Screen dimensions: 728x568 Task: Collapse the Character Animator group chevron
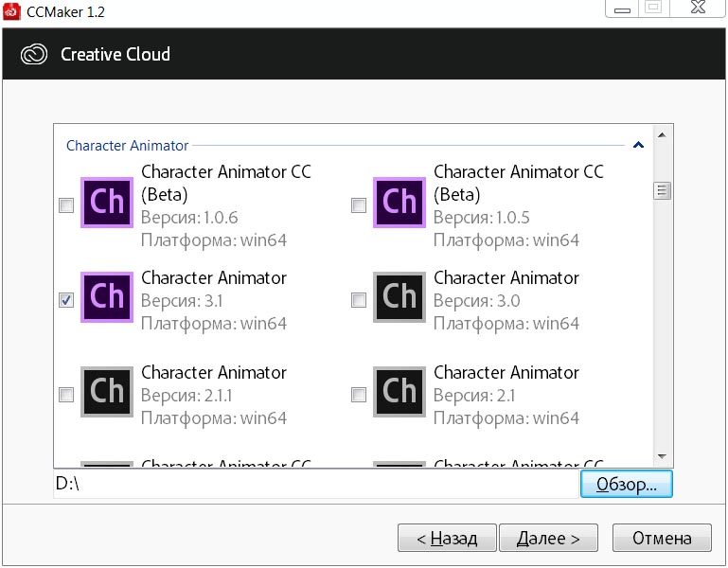click(638, 146)
